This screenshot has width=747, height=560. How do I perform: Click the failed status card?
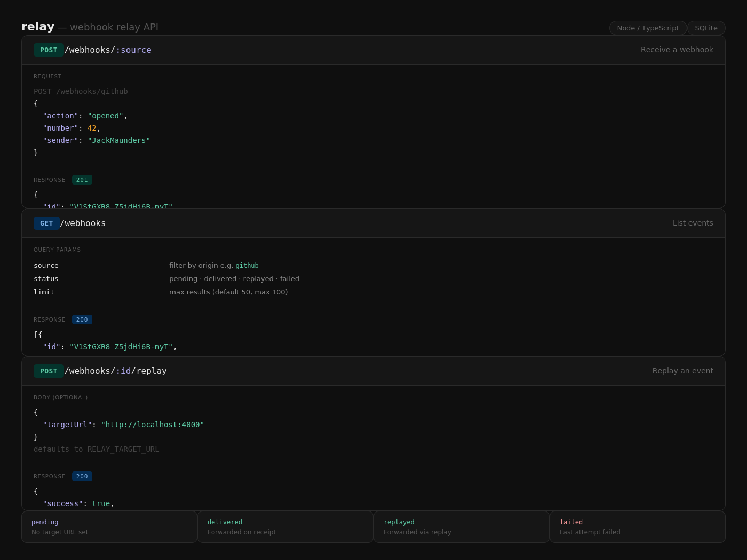pos(638,527)
